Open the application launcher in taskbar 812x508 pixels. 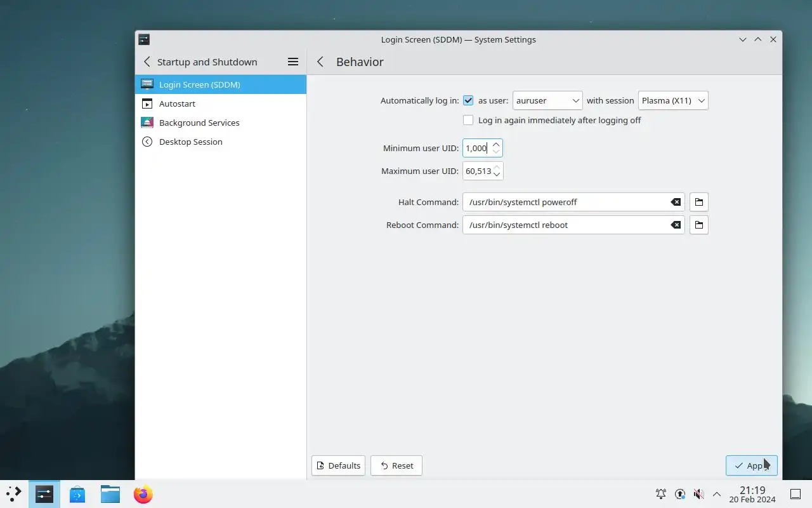coord(14,494)
